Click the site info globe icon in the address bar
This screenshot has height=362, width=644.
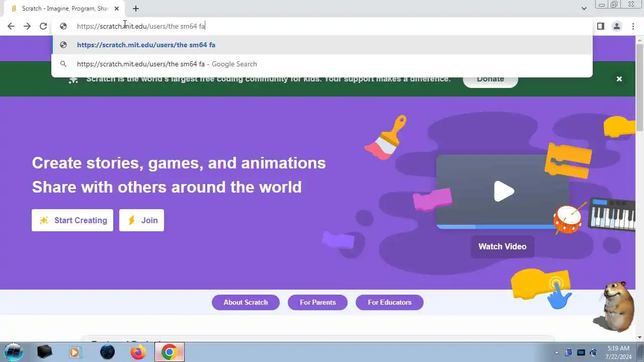pos(63,26)
